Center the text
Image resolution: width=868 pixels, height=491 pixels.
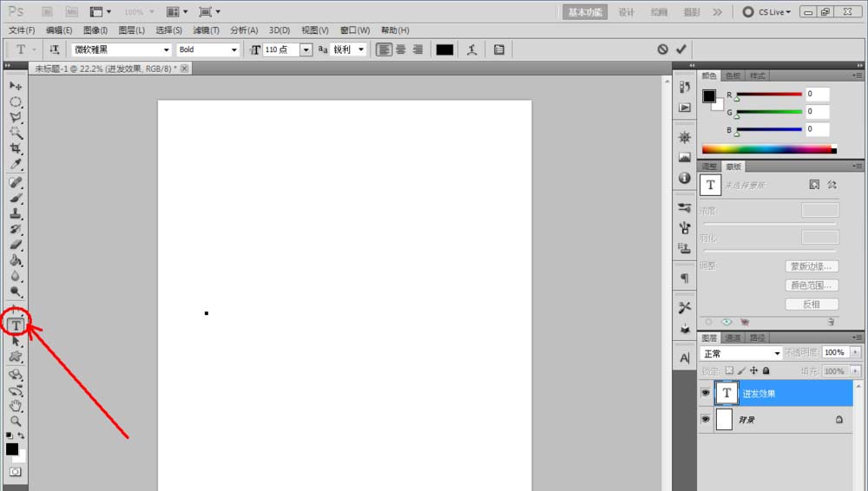pos(401,49)
